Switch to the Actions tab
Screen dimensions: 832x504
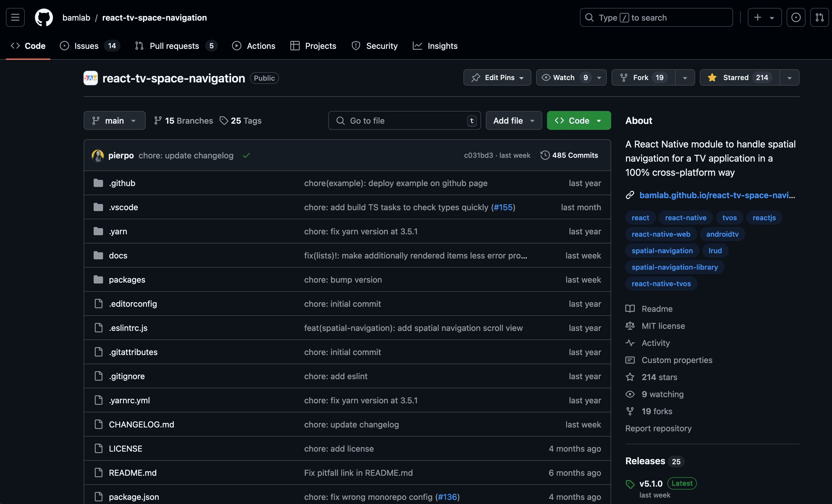(x=253, y=46)
